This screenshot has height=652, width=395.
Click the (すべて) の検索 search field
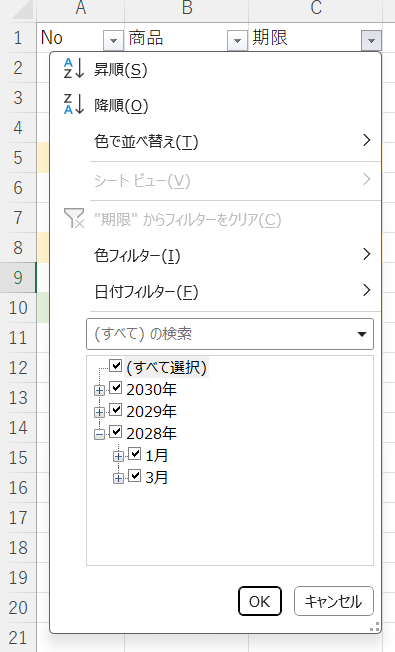coord(230,334)
